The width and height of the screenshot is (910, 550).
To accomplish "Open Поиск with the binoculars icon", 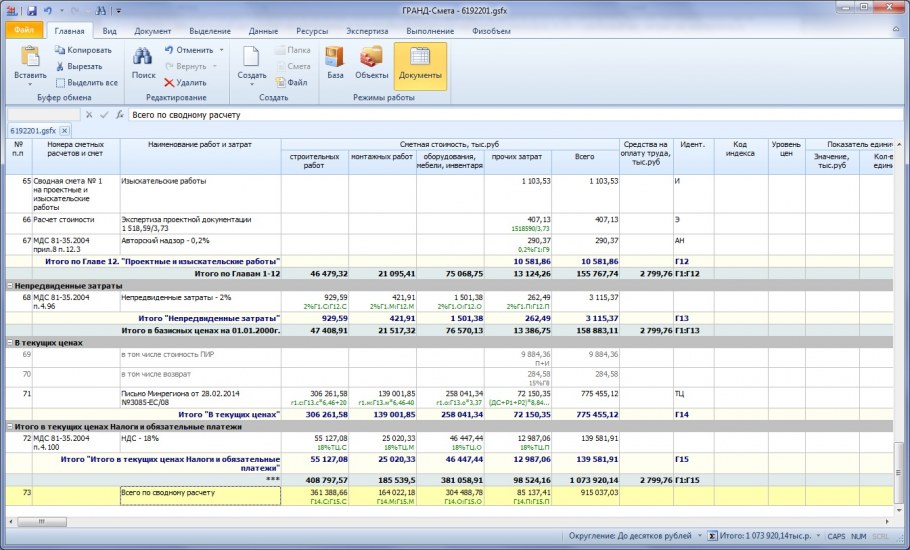I will pos(143,57).
